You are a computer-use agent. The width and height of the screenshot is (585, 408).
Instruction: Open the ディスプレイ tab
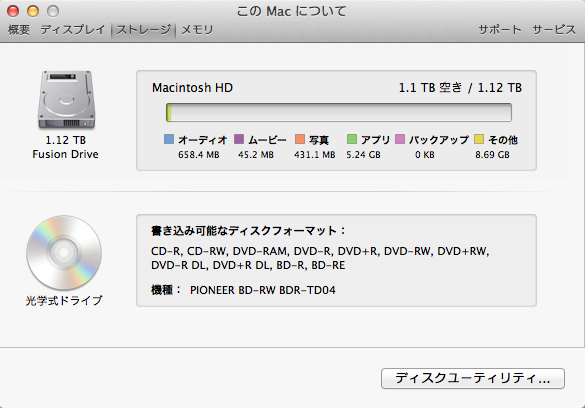[73, 30]
